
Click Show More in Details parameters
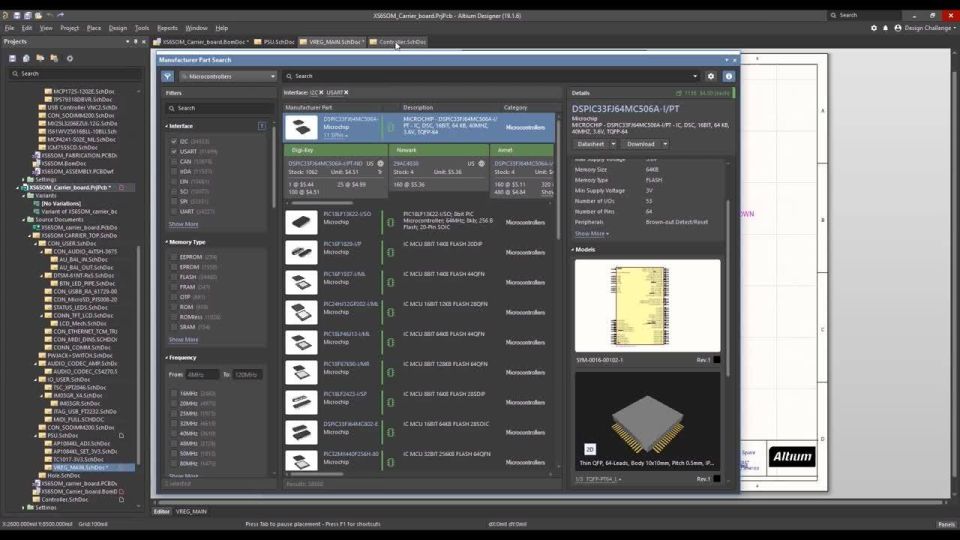pyautogui.click(x=591, y=234)
